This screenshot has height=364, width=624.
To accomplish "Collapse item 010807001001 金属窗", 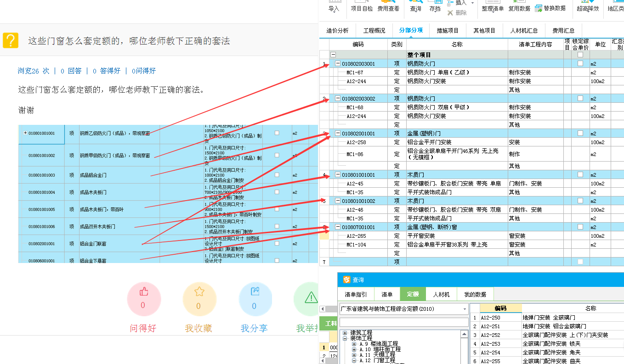I will coord(338,227).
